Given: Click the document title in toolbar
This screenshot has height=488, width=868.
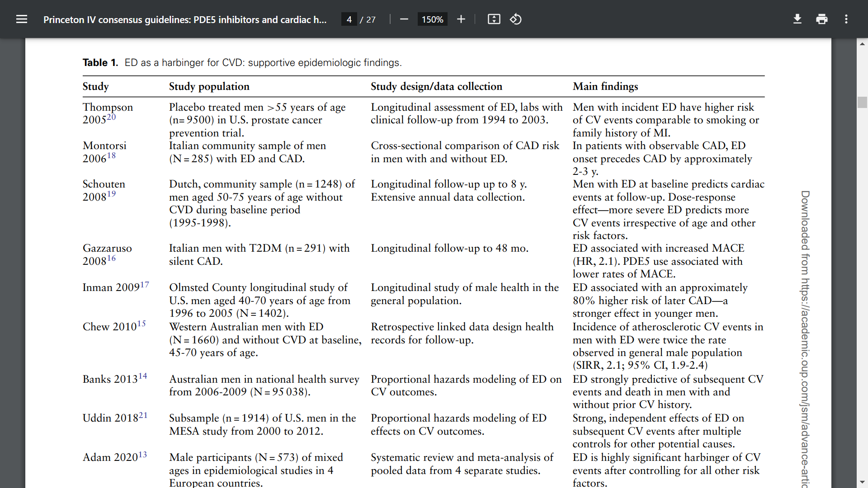Looking at the screenshot, I should 185,19.
